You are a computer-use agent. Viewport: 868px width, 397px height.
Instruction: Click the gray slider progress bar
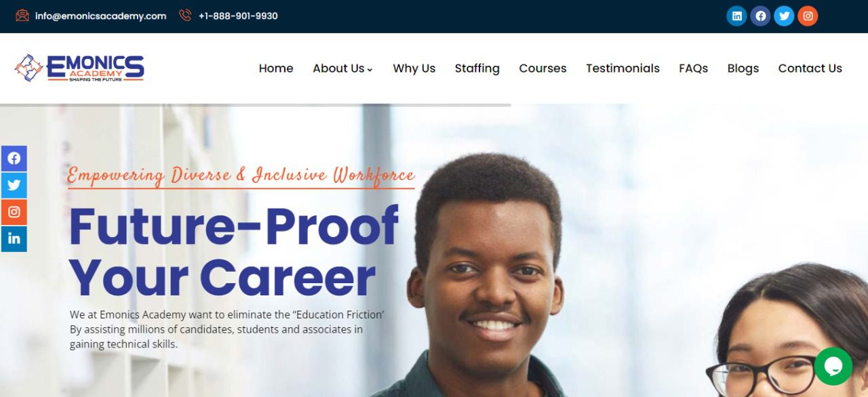coord(255,105)
